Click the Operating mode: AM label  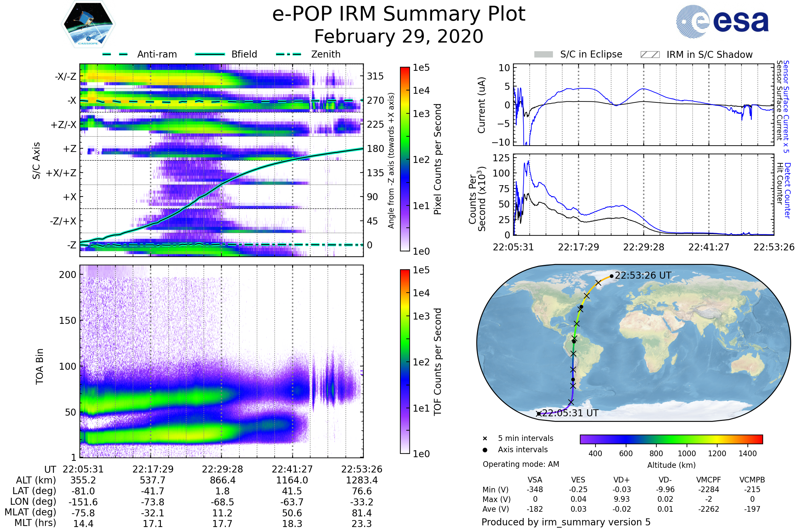coord(521,464)
